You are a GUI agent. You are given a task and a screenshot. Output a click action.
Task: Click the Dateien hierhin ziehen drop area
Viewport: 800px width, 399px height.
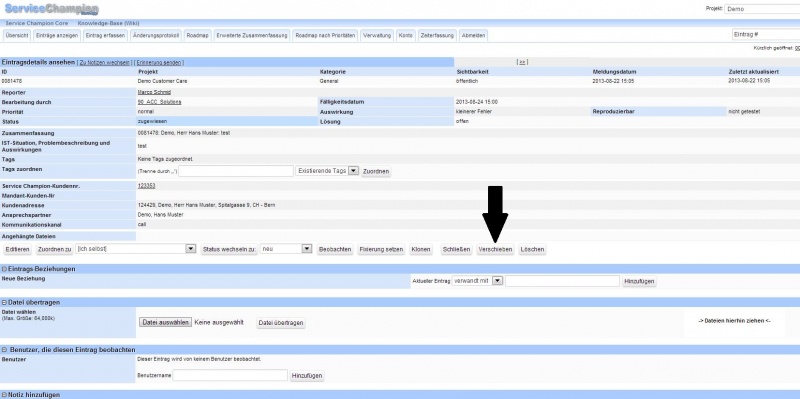[734, 321]
